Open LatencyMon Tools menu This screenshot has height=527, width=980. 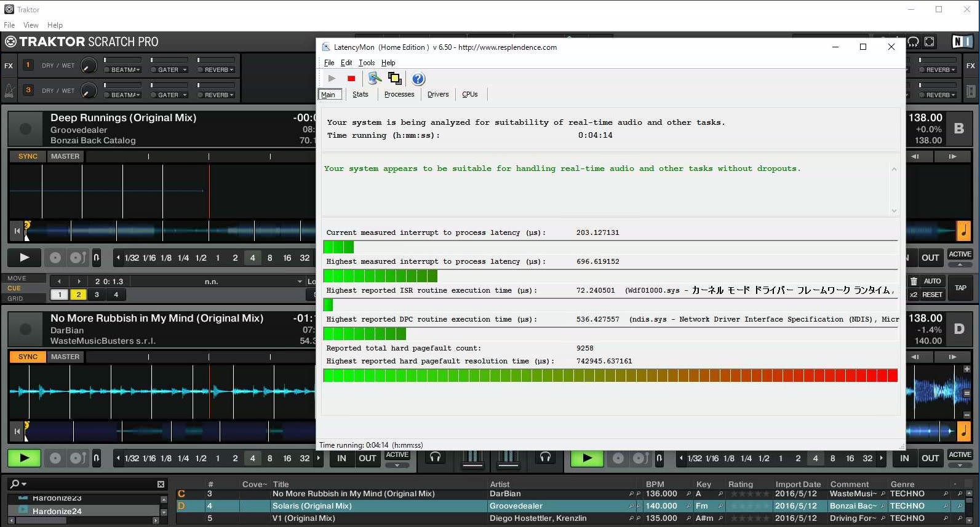(367, 63)
